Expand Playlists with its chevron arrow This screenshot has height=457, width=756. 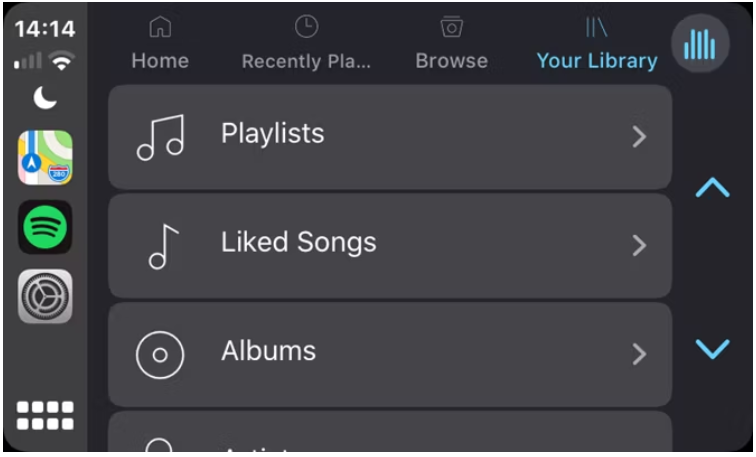click(x=639, y=137)
